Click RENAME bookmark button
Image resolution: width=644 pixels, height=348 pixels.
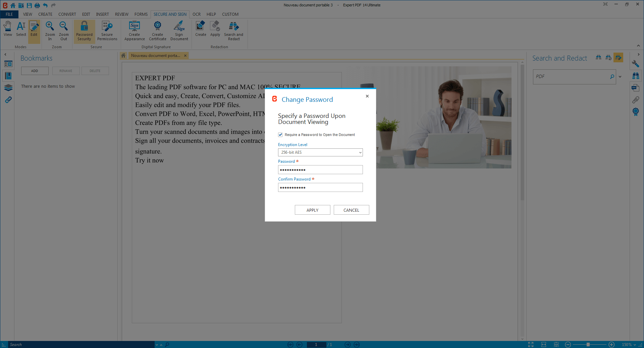click(x=66, y=71)
